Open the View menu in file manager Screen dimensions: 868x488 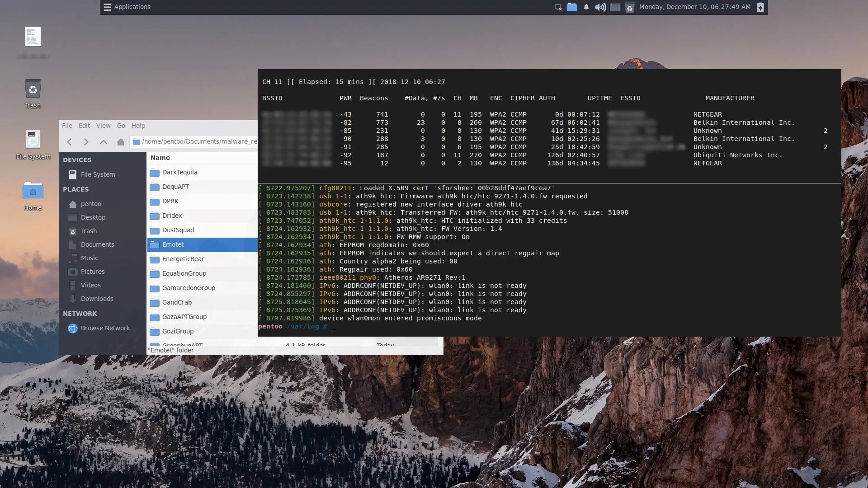click(x=103, y=126)
